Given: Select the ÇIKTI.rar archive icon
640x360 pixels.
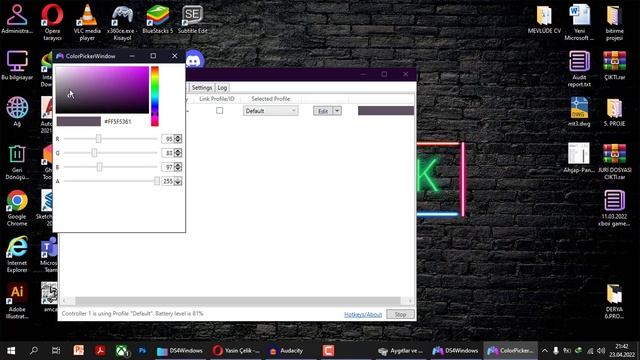Looking at the screenshot, I should [x=614, y=65].
